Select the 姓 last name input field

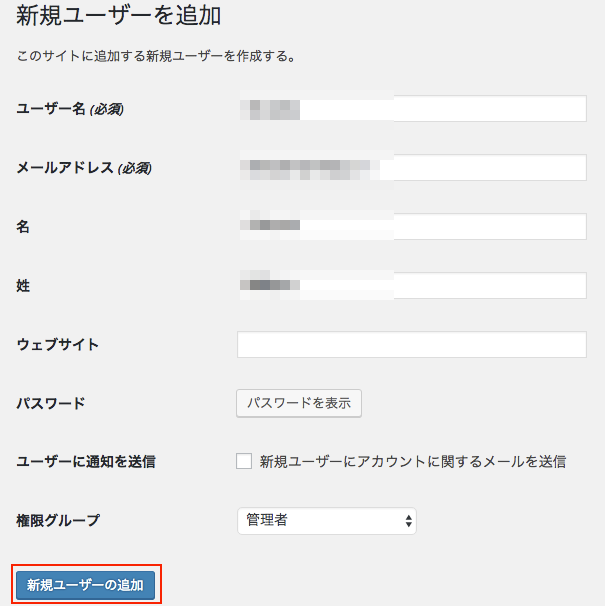point(411,285)
